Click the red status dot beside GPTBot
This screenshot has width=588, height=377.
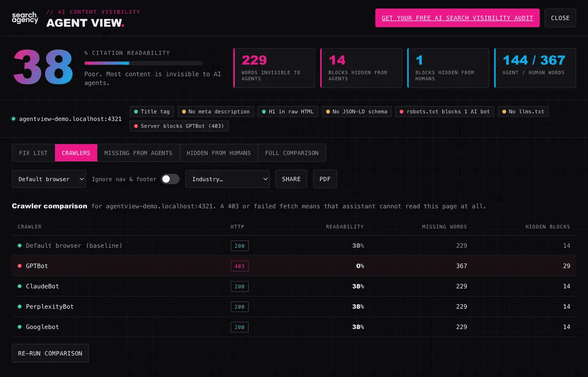click(20, 266)
